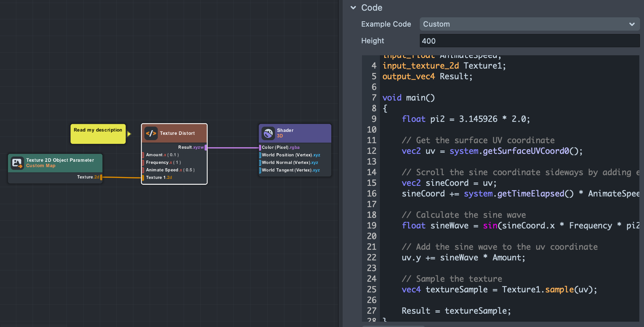Click the Amount.x input port
644x327 pixels.
pos(143,155)
